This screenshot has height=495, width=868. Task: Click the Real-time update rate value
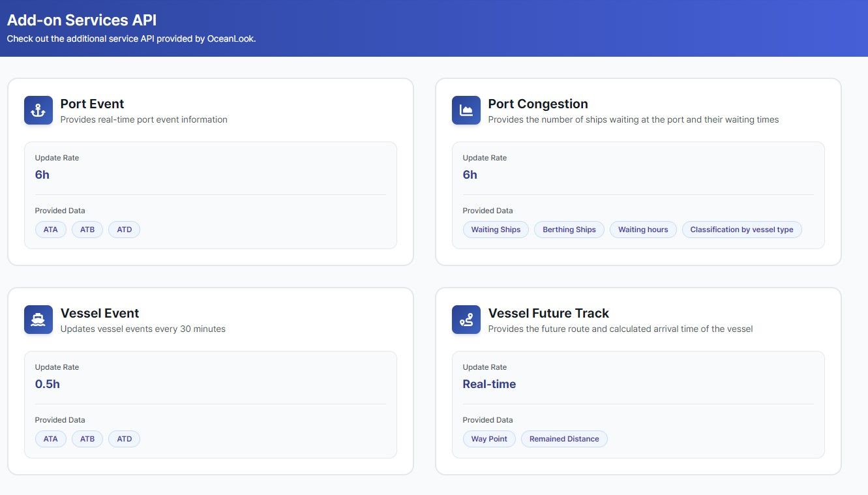pos(489,384)
